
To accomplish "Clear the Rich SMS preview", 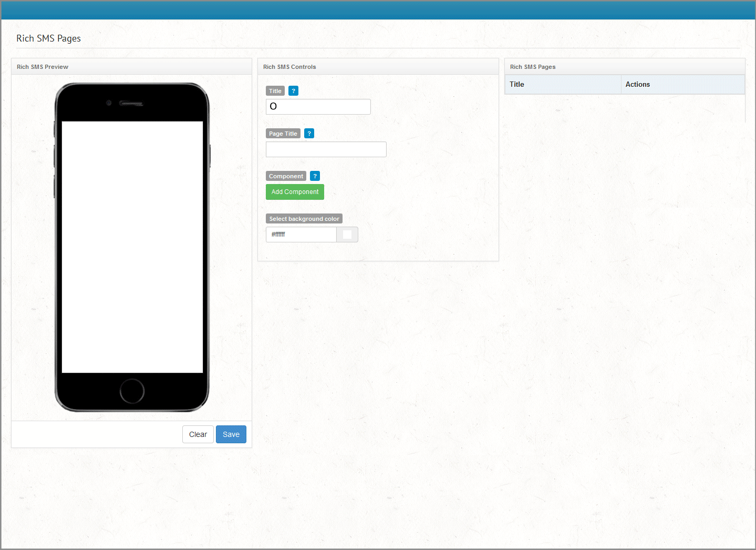I will (198, 434).
